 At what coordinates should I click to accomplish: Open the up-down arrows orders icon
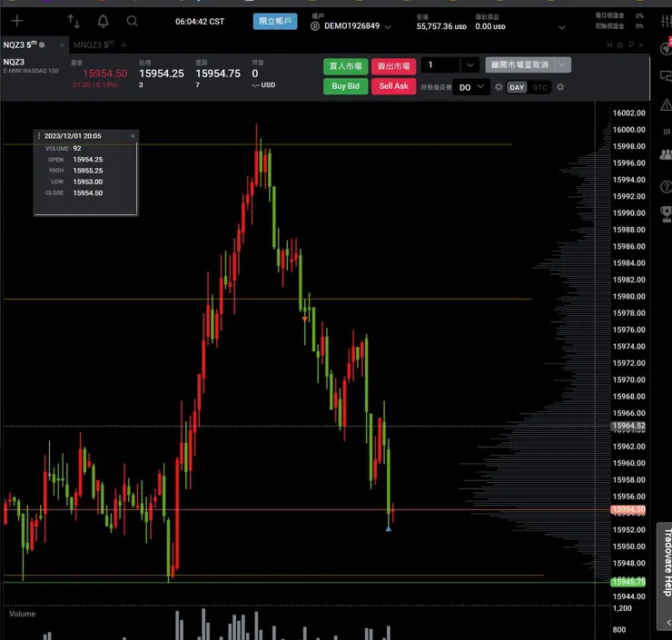[x=74, y=21]
